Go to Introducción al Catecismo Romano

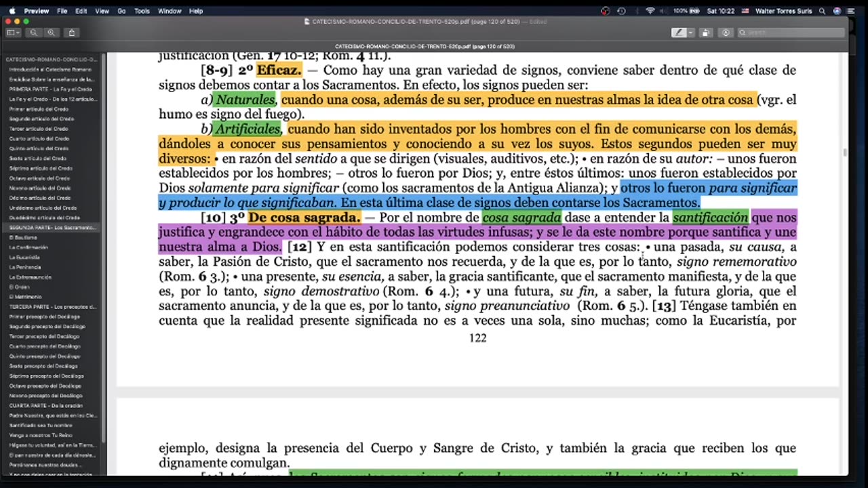click(50, 70)
